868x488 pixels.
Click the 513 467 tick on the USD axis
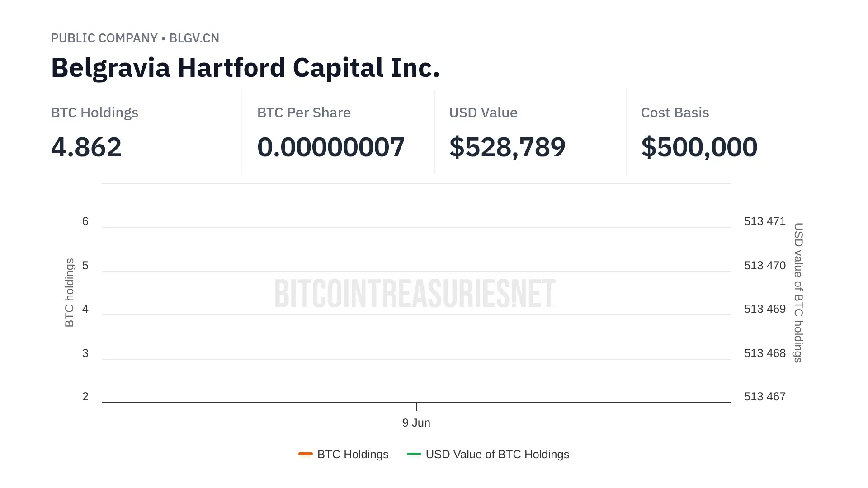(764, 397)
